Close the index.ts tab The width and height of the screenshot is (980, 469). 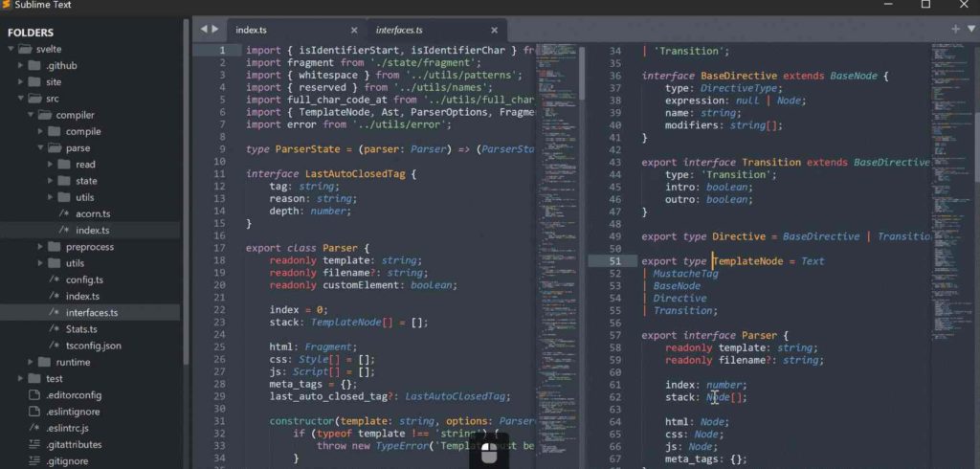[354, 30]
